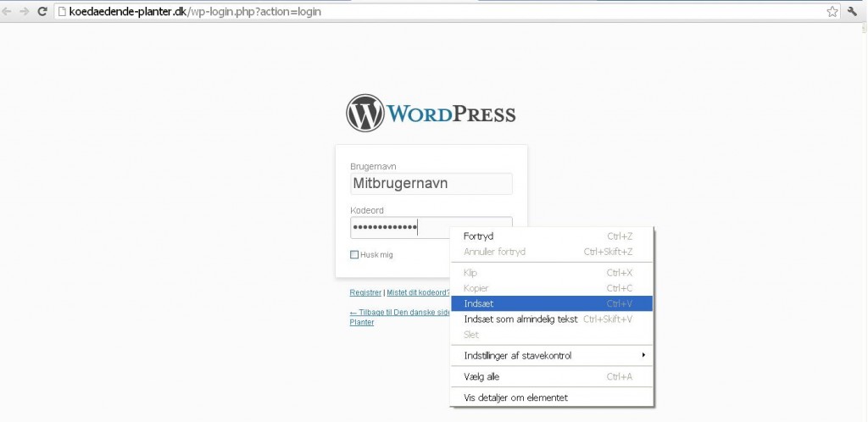Tick the Husk mig checkbox
This screenshot has width=868, height=422.
pyautogui.click(x=354, y=255)
